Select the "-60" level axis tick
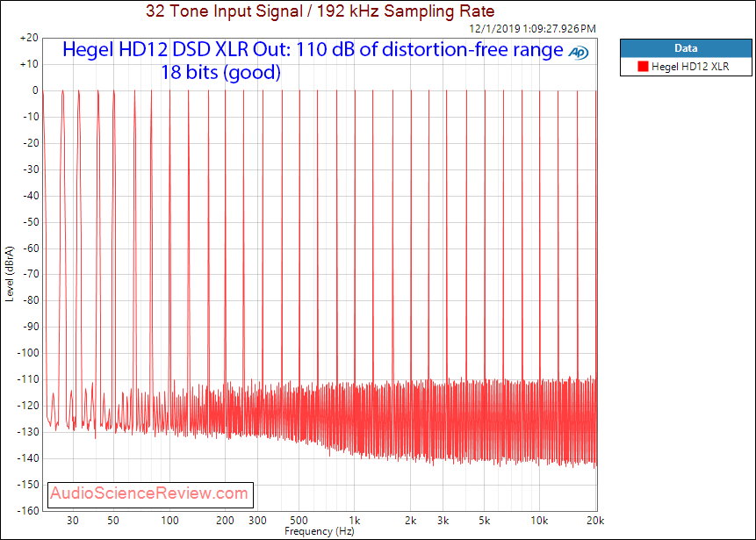 [x=29, y=248]
